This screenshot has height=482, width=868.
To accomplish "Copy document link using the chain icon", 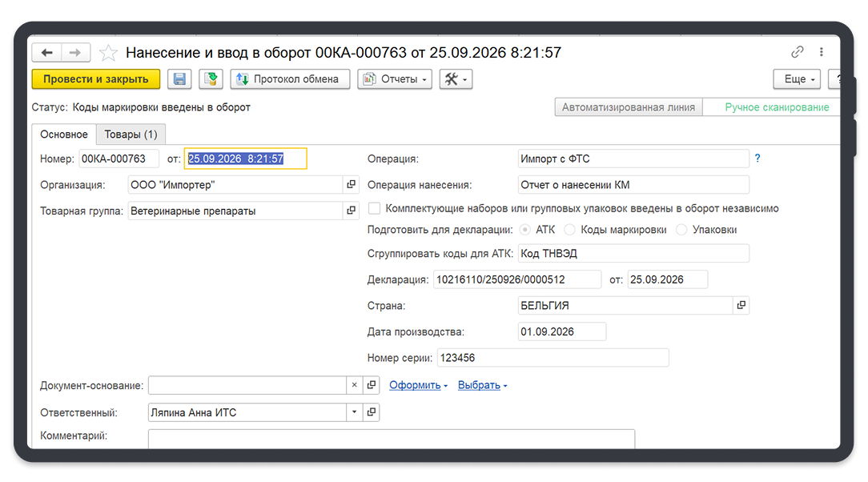I will point(798,52).
